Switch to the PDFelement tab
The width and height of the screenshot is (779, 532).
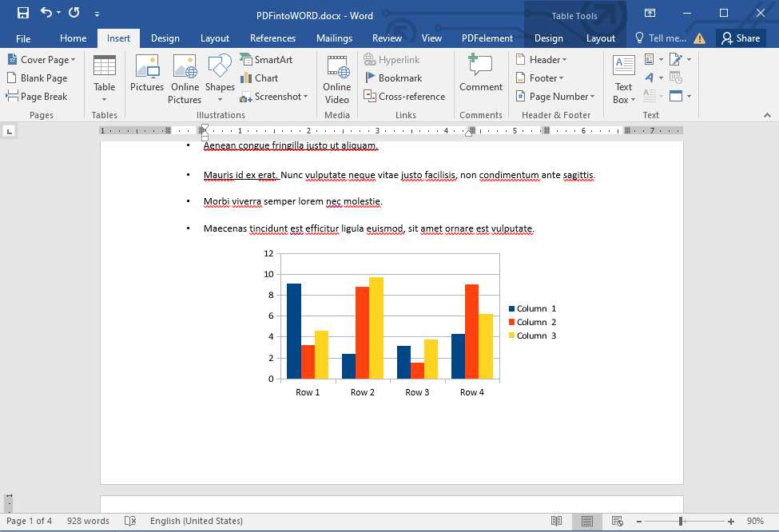[x=486, y=38]
